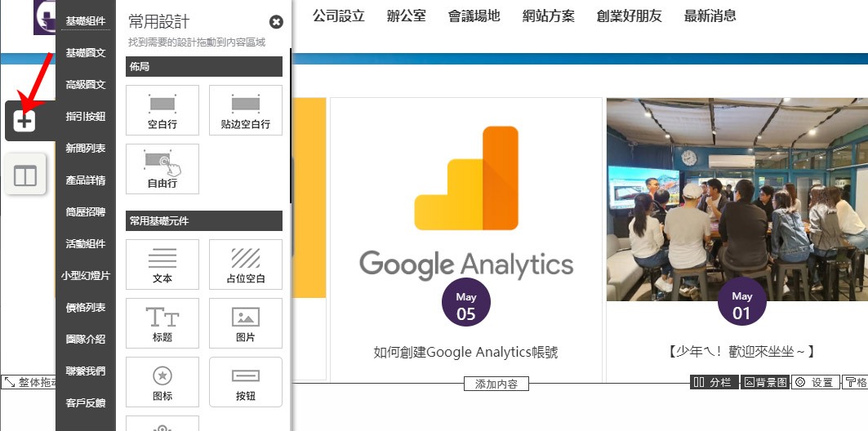Viewport: 868px width, 431px height.
Task: Open the 聯繫我們 category
Action: (85, 371)
